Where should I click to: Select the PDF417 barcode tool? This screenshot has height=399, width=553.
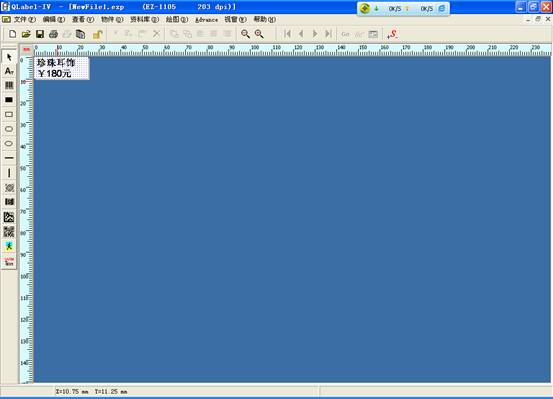click(9, 202)
